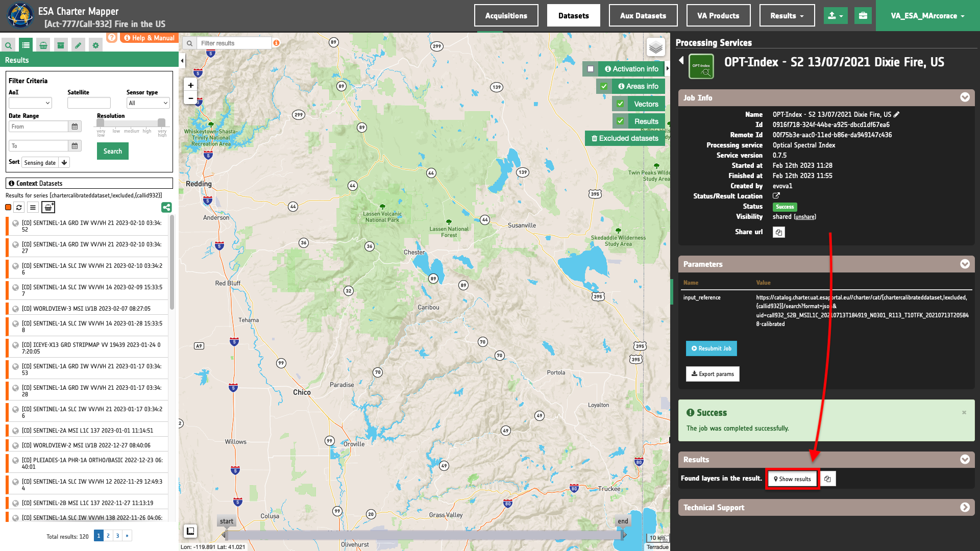Open the map layers switcher icon
The width and height of the screenshot is (980, 551).
point(656,47)
